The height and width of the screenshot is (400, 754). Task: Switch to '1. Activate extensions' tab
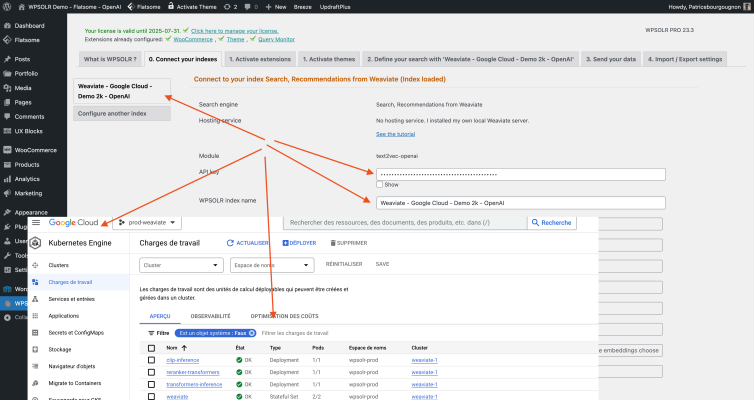[x=260, y=59]
